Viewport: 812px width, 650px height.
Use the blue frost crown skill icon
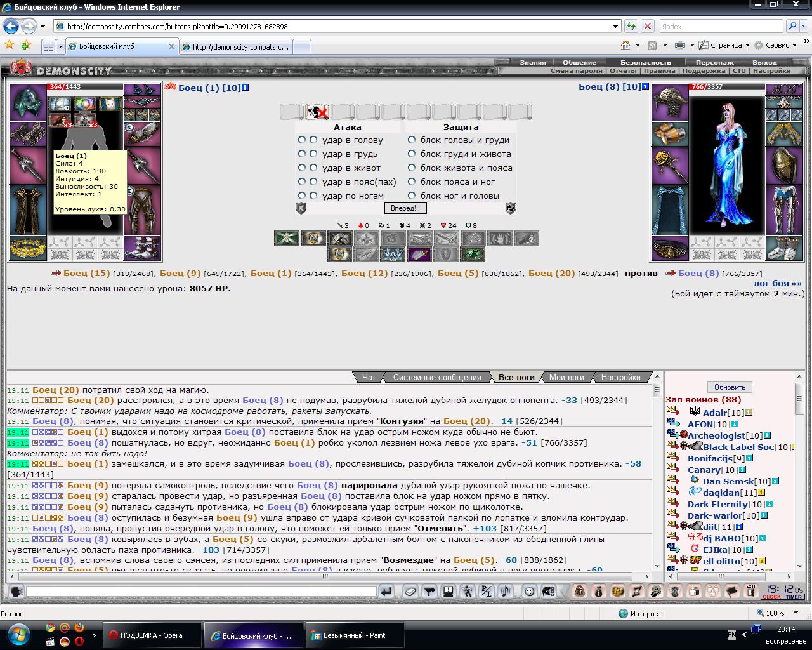(393, 254)
